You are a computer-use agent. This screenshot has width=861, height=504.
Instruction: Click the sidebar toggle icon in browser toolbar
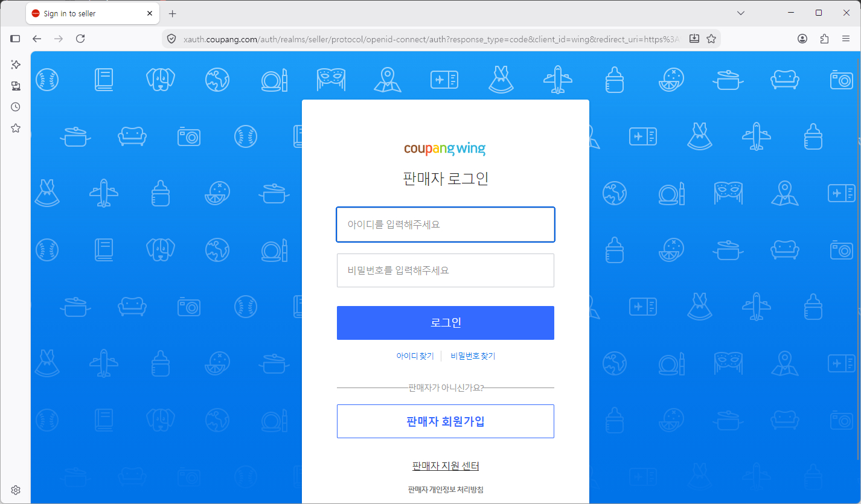point(16,39)
